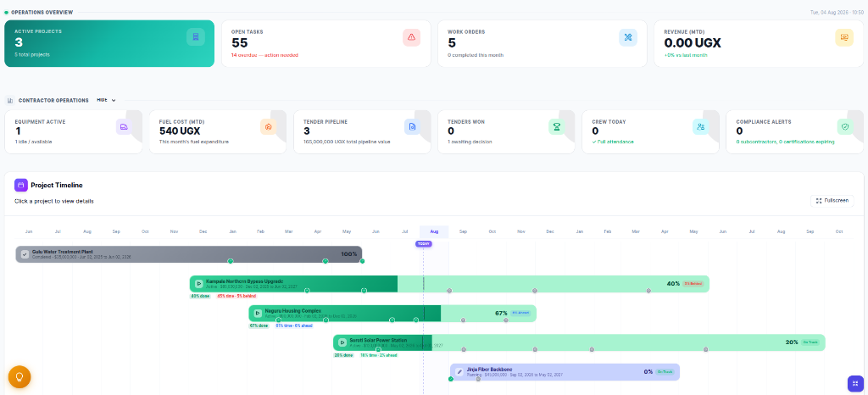
Task: Click '+0% vs last month' under Revenue
Action: click(x=685, y=55)
